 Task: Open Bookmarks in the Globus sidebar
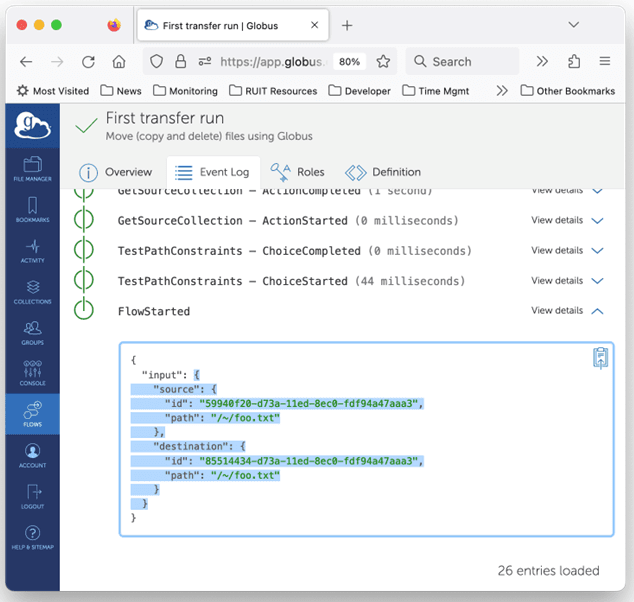coord(32,209)
